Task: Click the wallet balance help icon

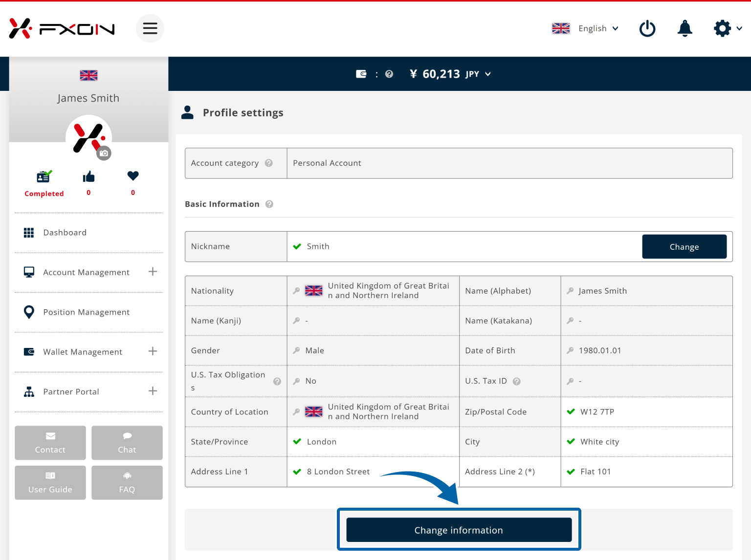Action: 389,74
